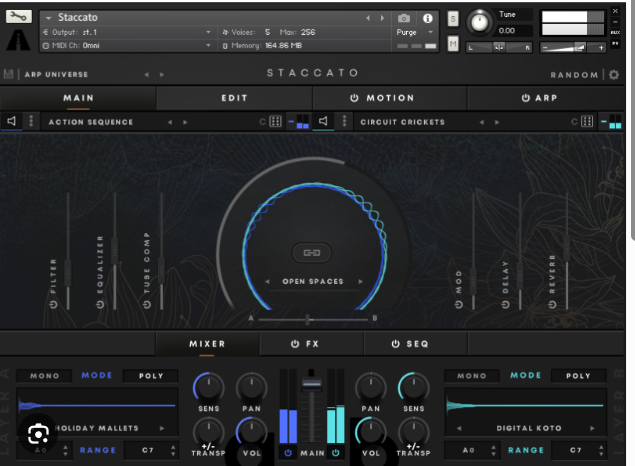Open the Motion tab
This screenshot has height=466, width=635.
(390, 98)
